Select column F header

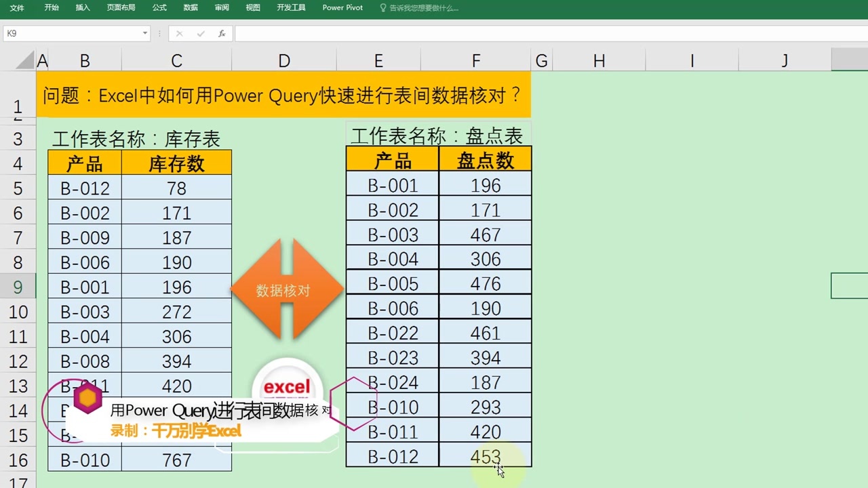[476, 61]
